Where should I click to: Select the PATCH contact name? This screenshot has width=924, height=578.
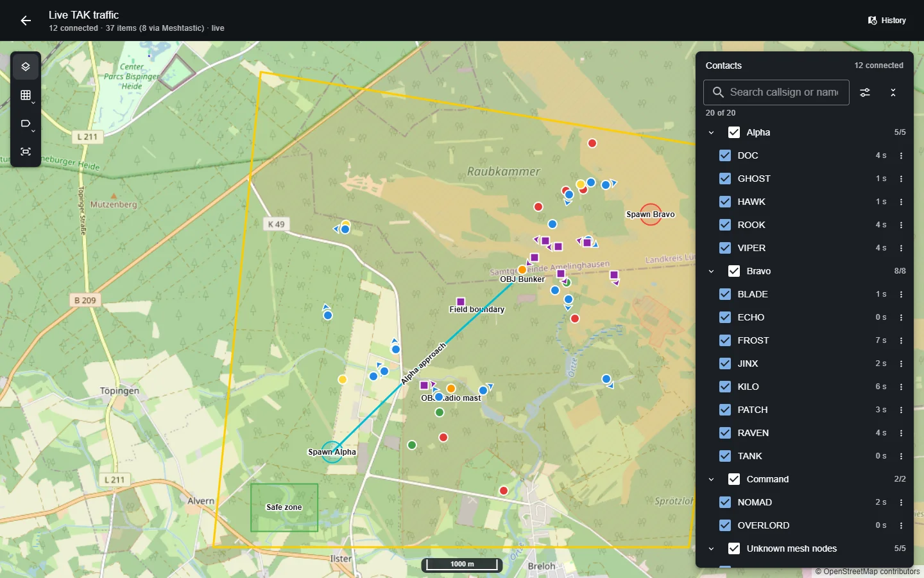pos(753,410)
